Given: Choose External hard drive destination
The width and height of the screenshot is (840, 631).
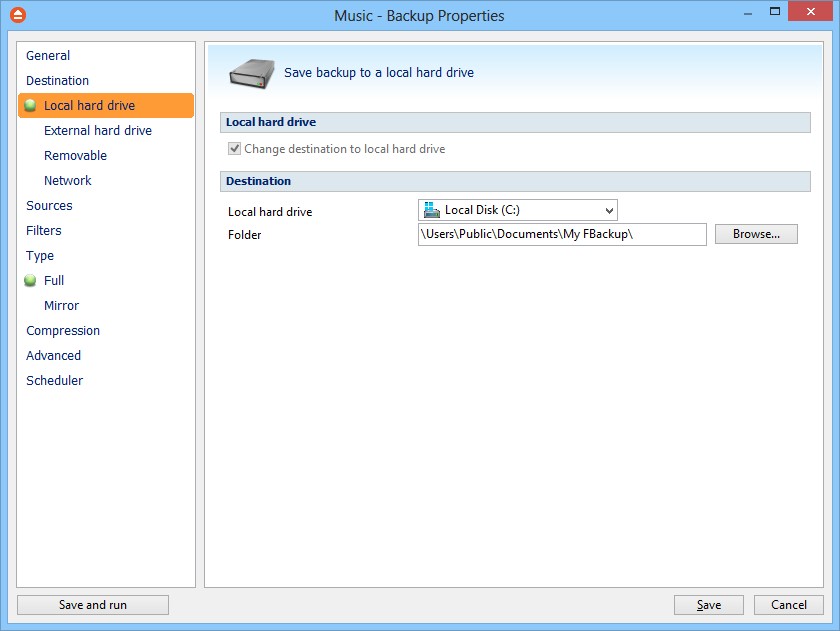Looking at the screenshot, I should point(98,131).
